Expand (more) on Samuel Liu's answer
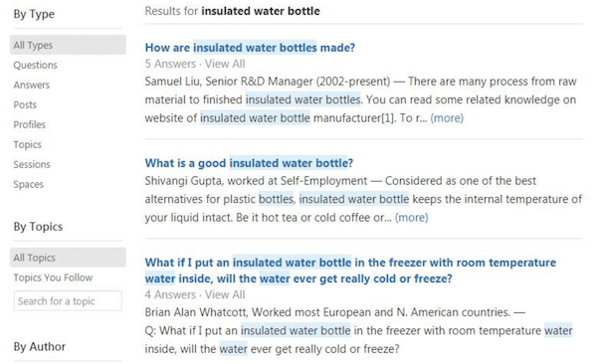The image size is (597, 364). point(447,118)
